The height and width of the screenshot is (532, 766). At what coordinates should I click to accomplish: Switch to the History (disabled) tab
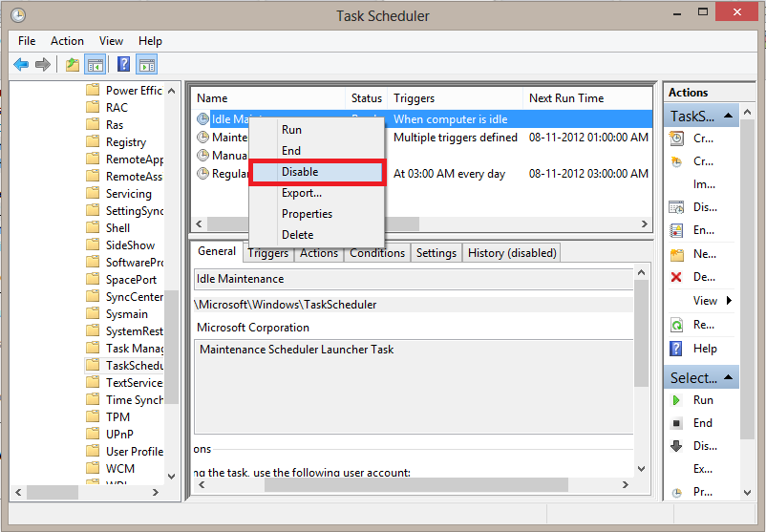[512, 253]
